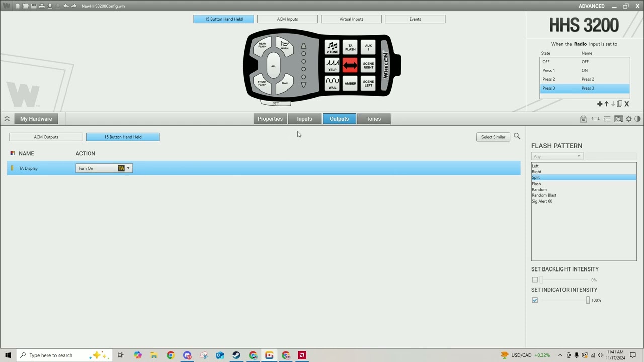Click the PTT button below the controller

point(275,103)
